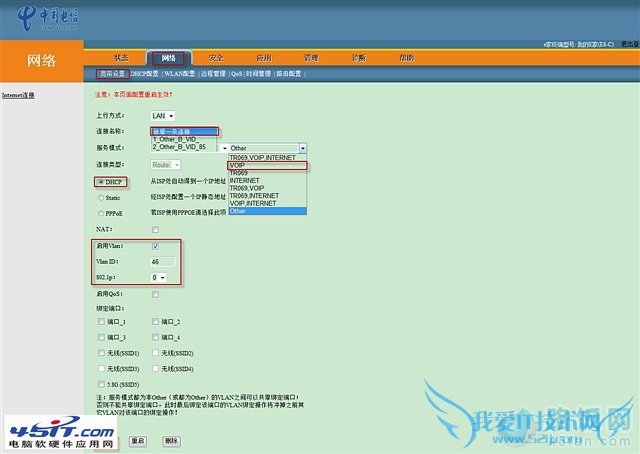Click the 重启 reboot button
640x454 pixels.
click(138, 441)
